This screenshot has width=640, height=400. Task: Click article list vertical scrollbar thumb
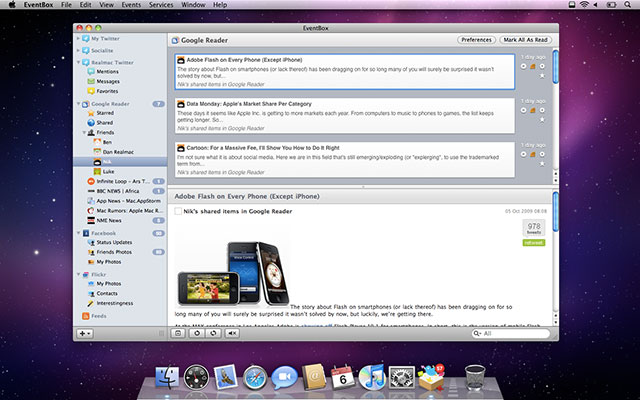(x=555, y=67)
